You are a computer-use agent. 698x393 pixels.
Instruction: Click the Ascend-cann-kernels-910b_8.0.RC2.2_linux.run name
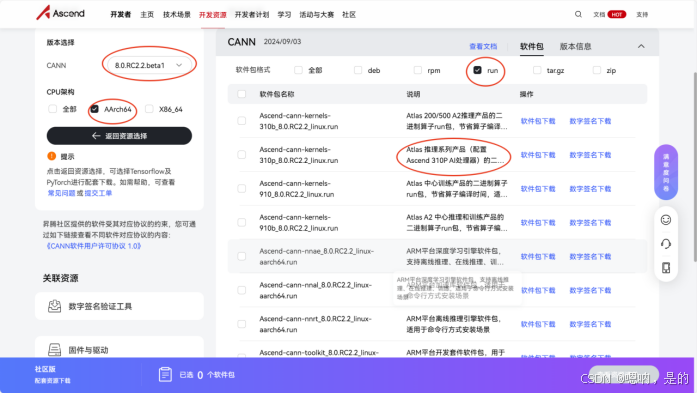(299, 223)
